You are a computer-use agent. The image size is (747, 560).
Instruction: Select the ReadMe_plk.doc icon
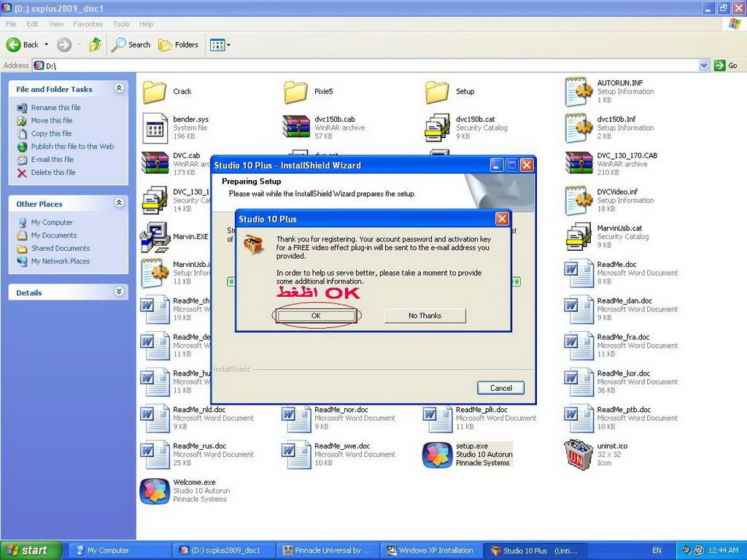tap(438, 418)
